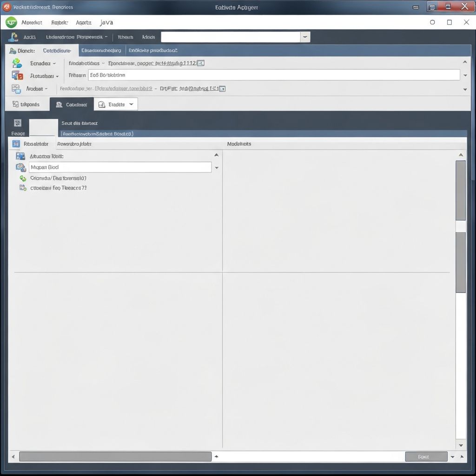This screenshot has width=476, height=476.
Task: Click the user icon beside Aodis
Action: (x=13, y=37)
